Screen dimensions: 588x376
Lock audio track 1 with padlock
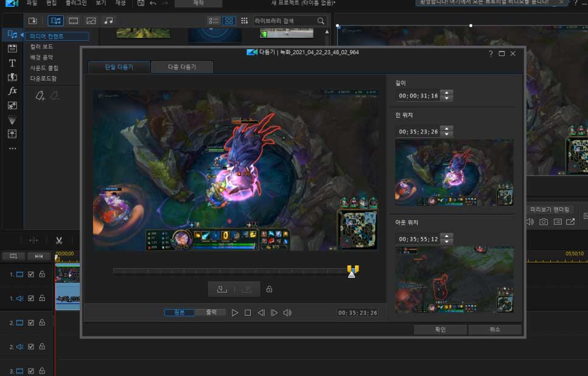(x=42, y=298)
